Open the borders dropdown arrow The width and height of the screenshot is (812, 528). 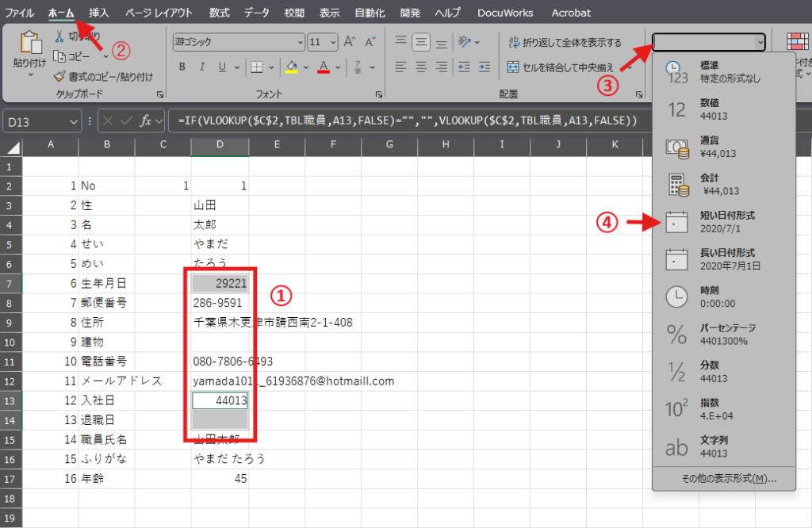coord(271,67)
